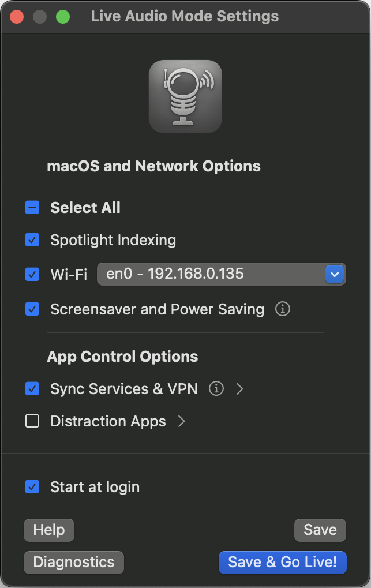Viewport: 371px width, 588px height.
Task: Open the Wi-Fi interface en0 dropdown
Action: (221, 274)
